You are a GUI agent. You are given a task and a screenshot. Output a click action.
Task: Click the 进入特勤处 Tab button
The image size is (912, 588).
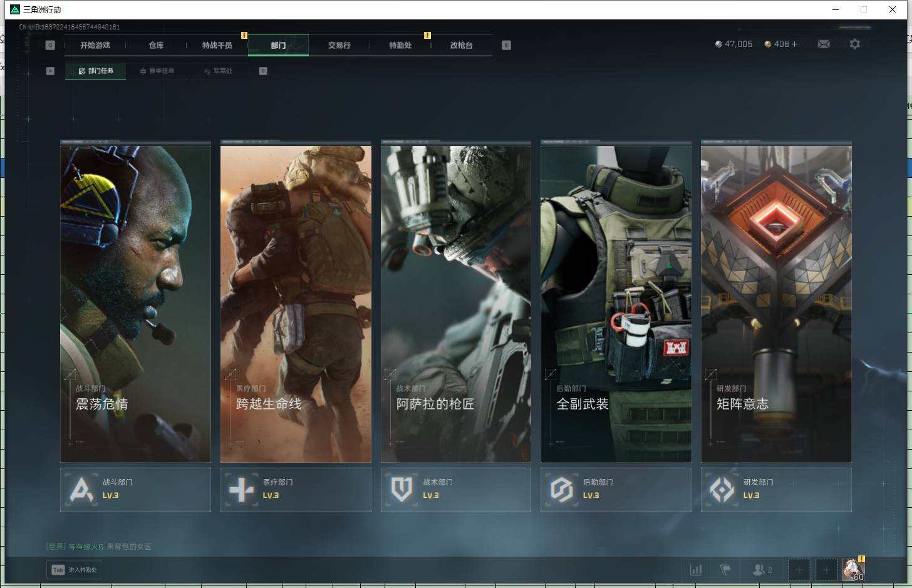(x=75, y=570)
